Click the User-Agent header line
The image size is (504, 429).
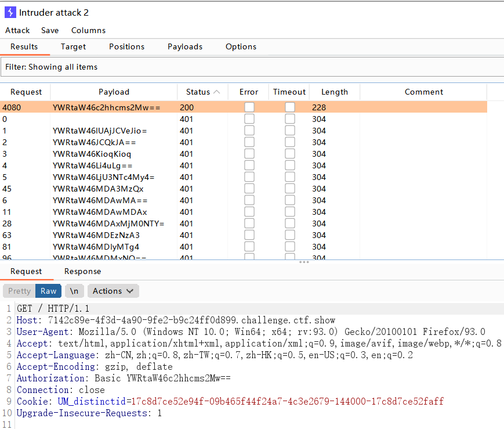pos(251,332)
